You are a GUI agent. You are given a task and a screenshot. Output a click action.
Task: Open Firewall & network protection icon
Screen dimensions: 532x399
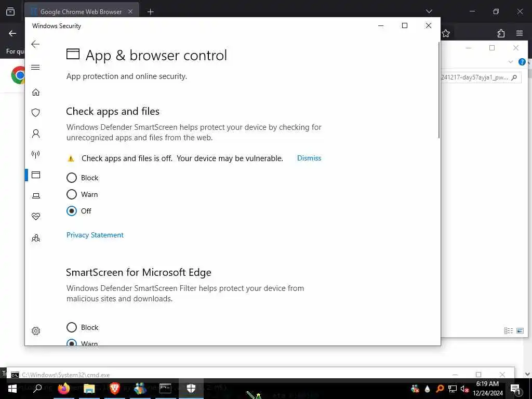36,154
